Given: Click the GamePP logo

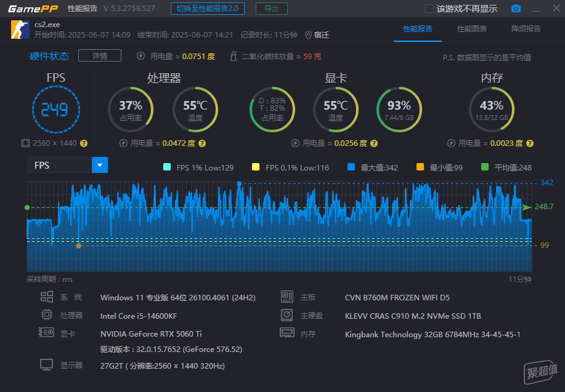Looking at the screenshot, I should coord(33,9).
